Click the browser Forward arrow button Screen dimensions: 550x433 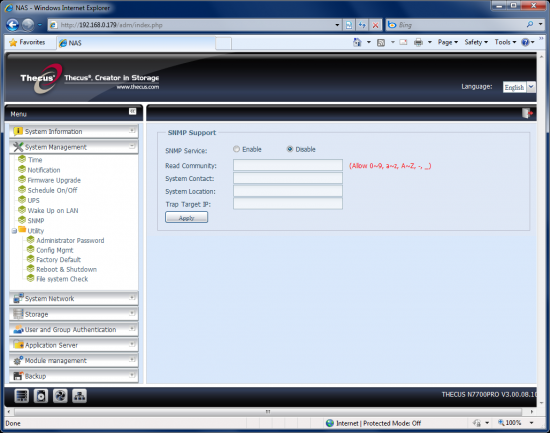28,25
